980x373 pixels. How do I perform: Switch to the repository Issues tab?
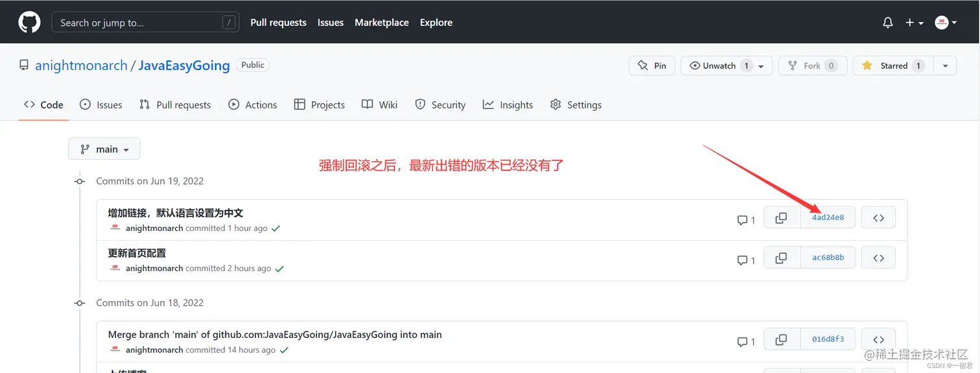[x=100, y=104]
